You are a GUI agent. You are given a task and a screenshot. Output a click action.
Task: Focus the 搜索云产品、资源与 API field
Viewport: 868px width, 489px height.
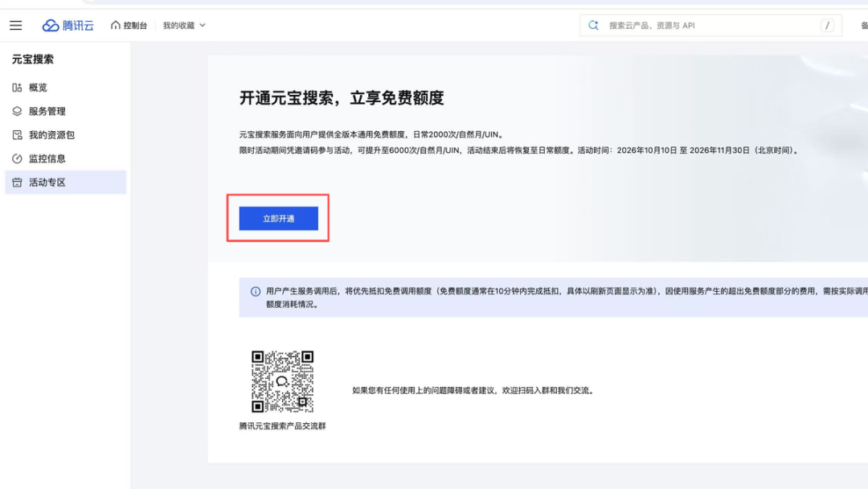[710, 26]
